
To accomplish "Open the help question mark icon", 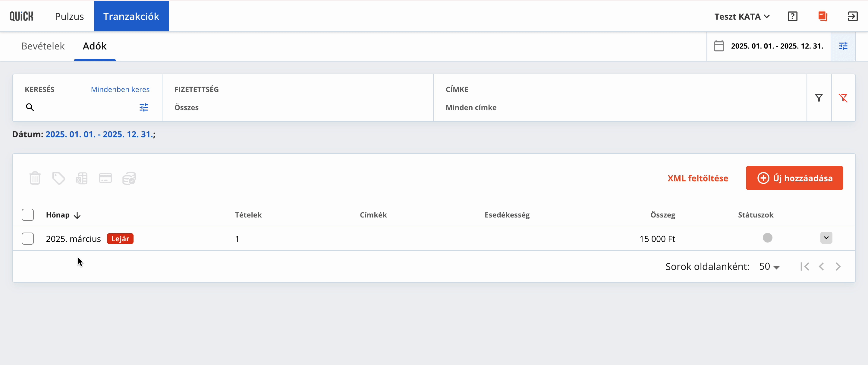I will point(793,16).
